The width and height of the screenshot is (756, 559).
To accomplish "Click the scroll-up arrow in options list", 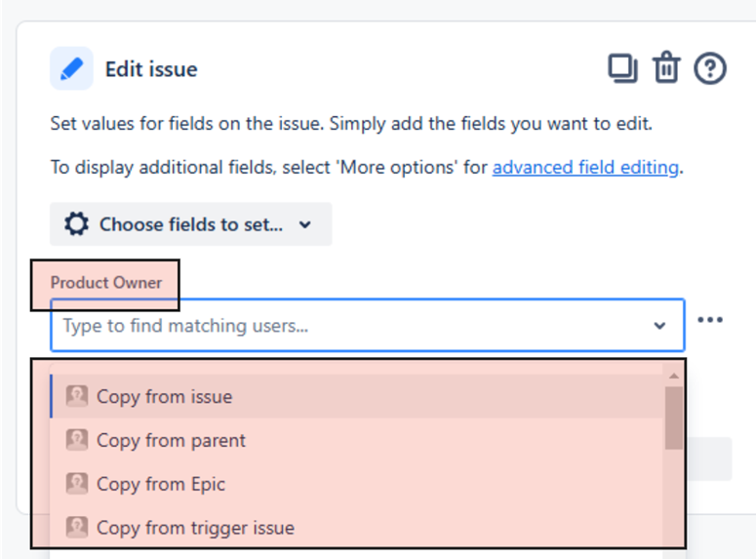I will [x=674, y=376].
